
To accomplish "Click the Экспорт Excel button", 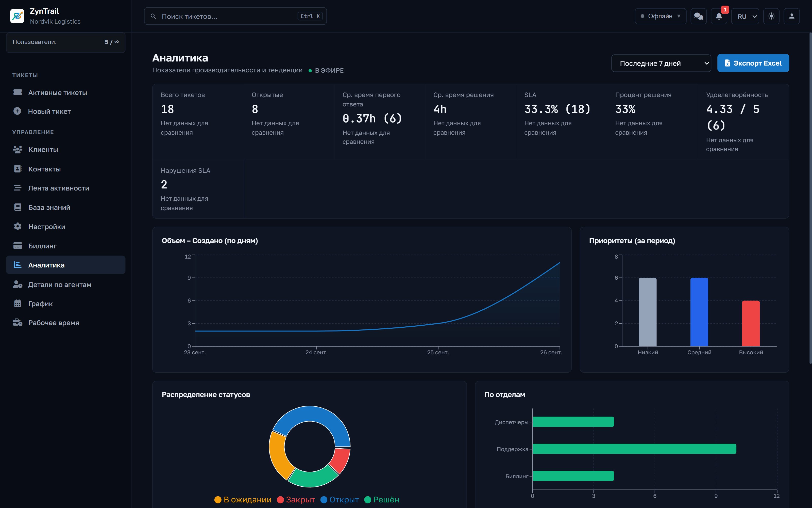I will click(x=753, y=63).
